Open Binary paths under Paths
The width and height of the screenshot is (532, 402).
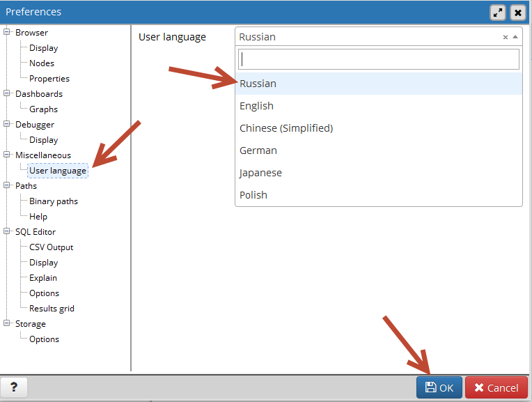coord(54,201)
